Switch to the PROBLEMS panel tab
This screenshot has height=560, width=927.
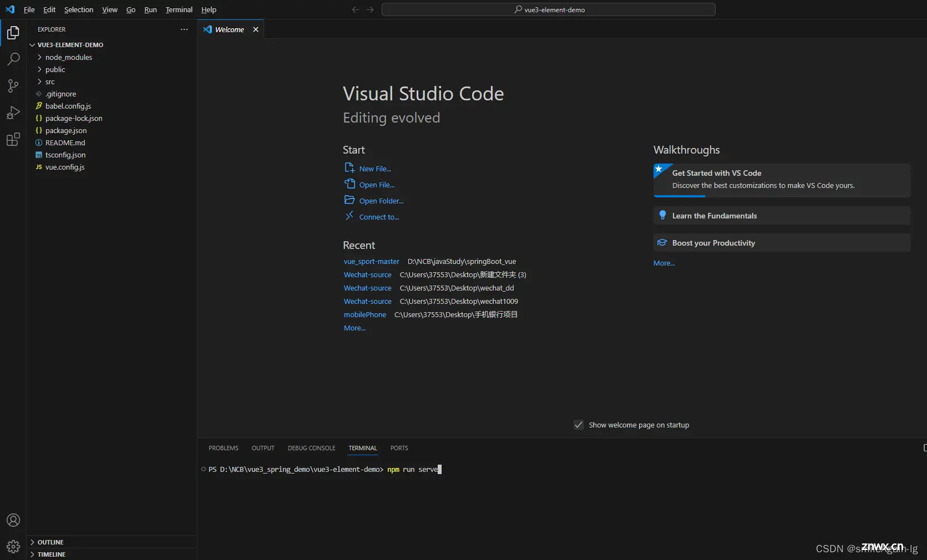click(224, 448)
